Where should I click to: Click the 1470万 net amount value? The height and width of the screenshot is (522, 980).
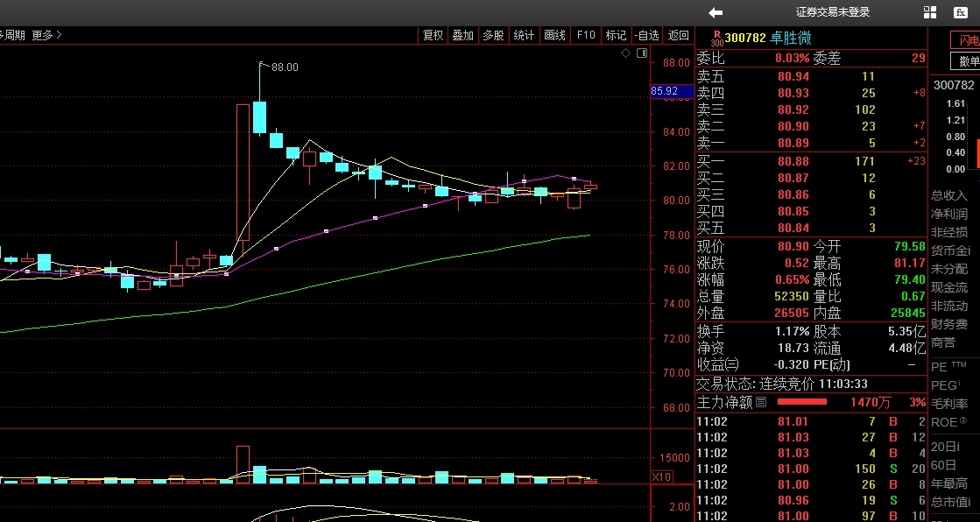871,403
